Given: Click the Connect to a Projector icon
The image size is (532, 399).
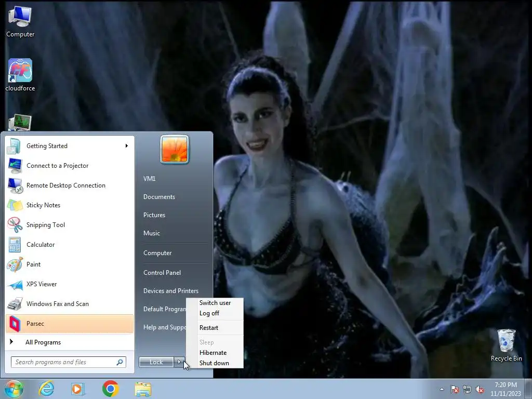Looking at the screenshot, I should coord(15,166).
